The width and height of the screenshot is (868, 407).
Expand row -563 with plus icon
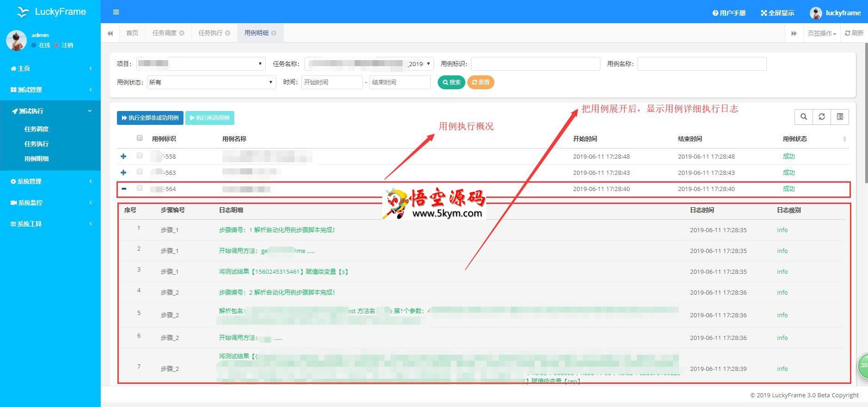coord(123,173)
